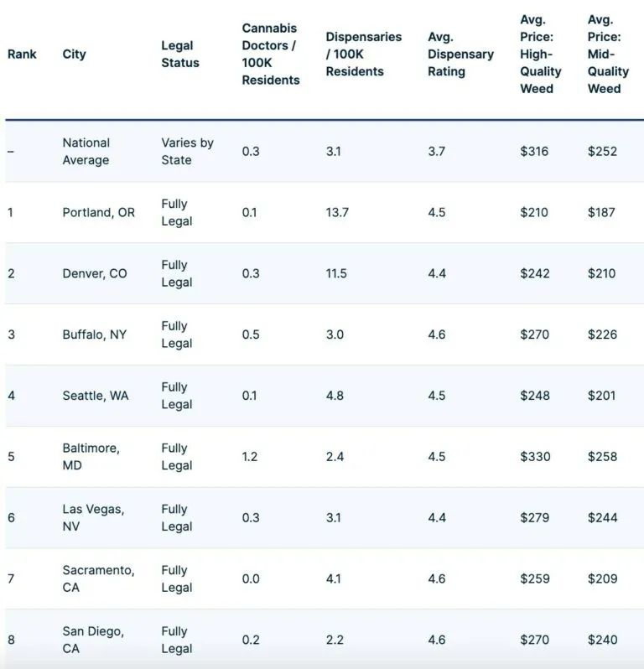Click the Las Vegas, NV cell
This screenshot has height=669, width=644.
93,517
